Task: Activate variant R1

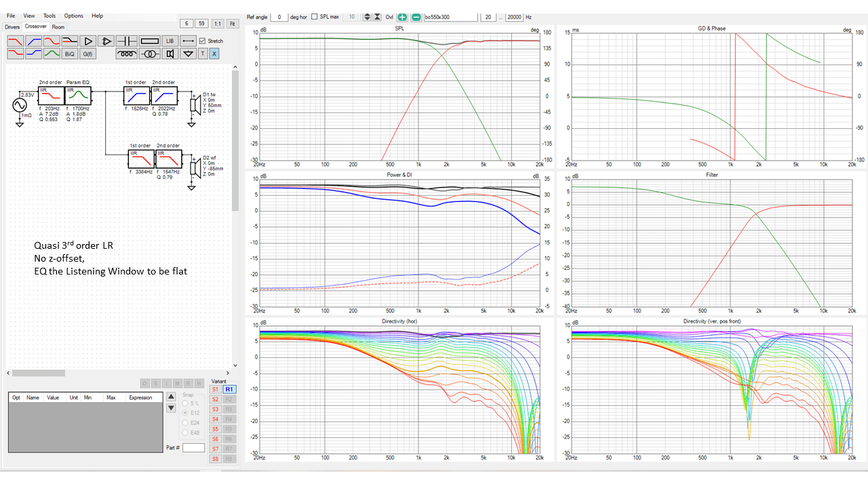Action: coord(229,390)
